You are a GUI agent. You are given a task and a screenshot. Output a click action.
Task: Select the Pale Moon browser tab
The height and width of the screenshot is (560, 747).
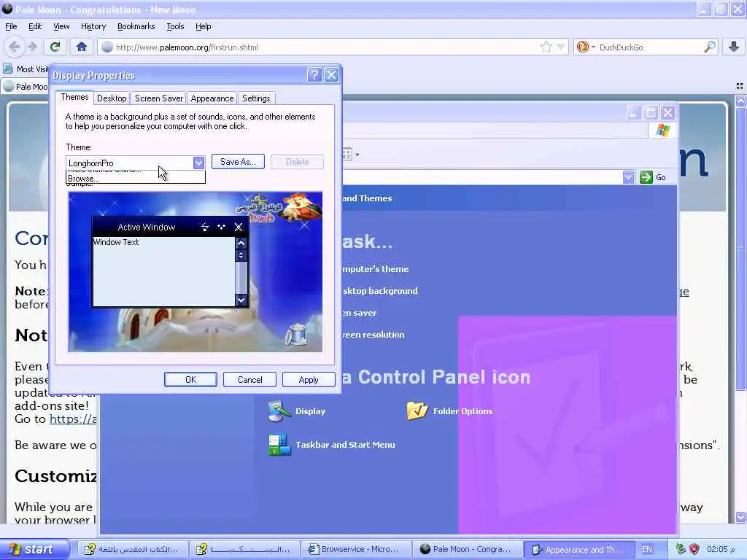point(26,87)
